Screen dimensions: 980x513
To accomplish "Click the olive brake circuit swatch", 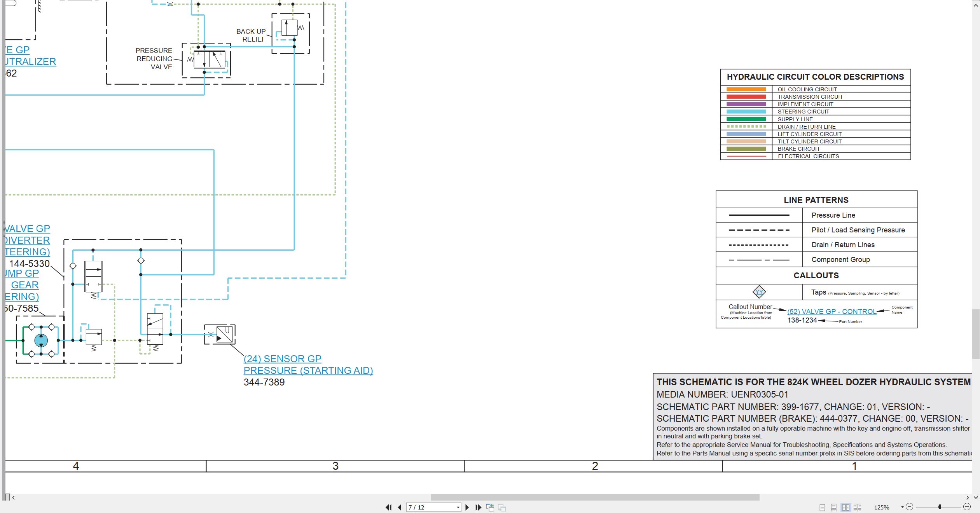I will point(746,149).
